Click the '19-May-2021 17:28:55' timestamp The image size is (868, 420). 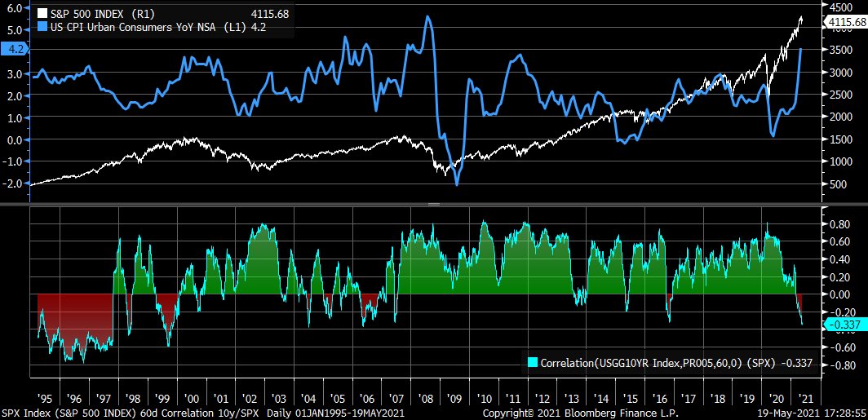[x=813, y=413]
